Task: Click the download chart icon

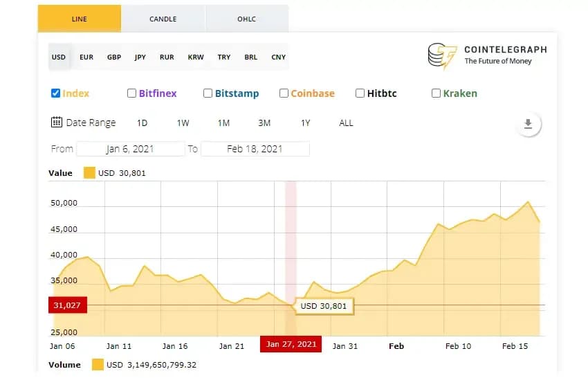Action: click(528, 124)
